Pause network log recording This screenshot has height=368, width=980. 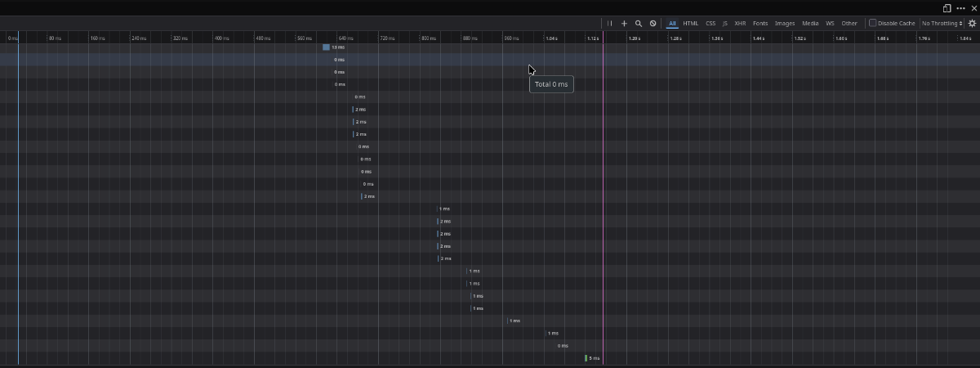(609, 24)
